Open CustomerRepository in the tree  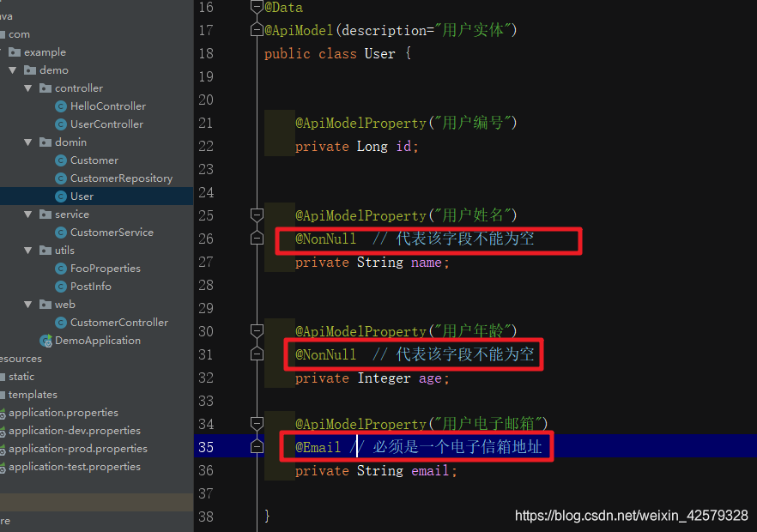click(121, 178)
